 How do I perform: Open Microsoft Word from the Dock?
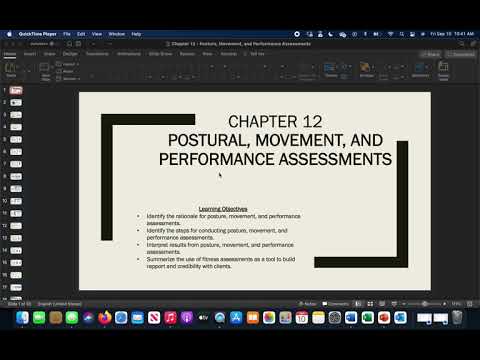pos(351,318)
